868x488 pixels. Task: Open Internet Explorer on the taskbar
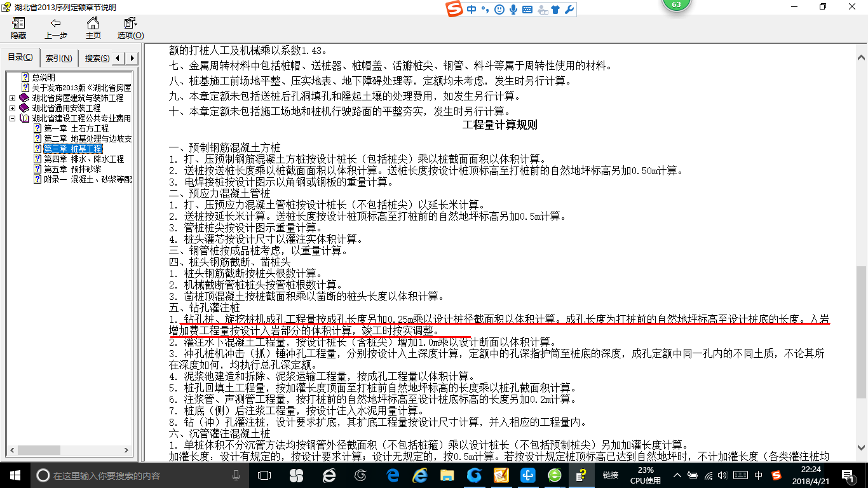[419, 475]
